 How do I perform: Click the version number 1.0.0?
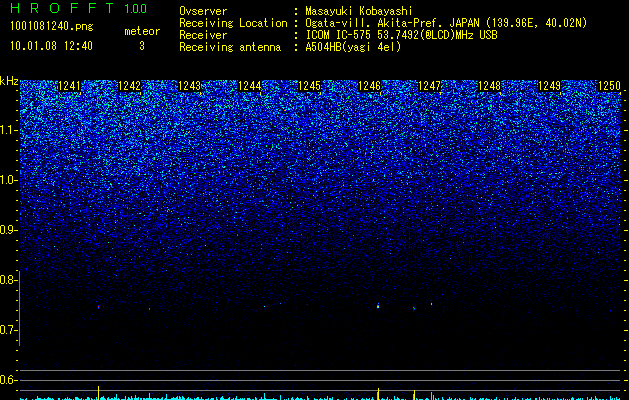click(136, 9)
